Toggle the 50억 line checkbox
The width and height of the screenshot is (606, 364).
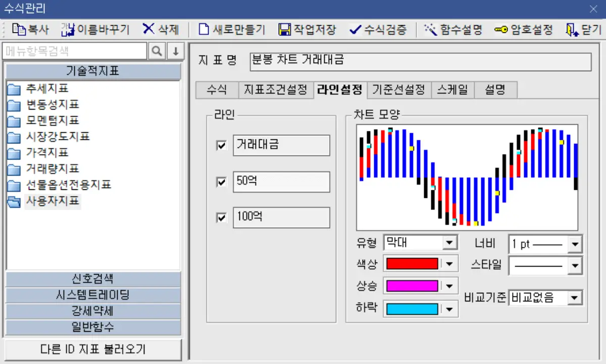(221, 182)
